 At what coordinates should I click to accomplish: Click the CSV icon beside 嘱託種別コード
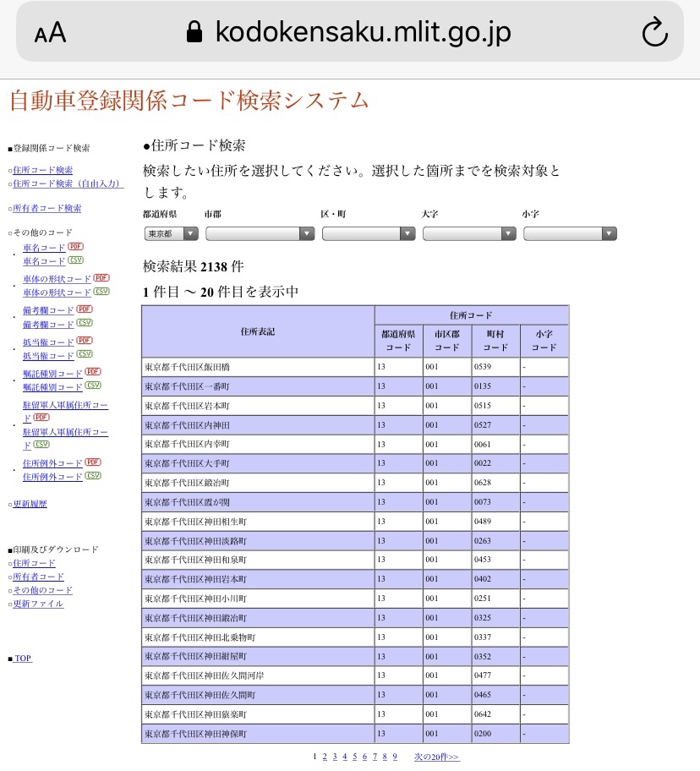[93, 385]
